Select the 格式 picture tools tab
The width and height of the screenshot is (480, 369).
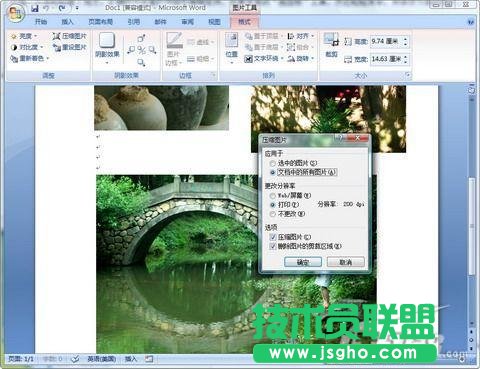pos(244,22)
